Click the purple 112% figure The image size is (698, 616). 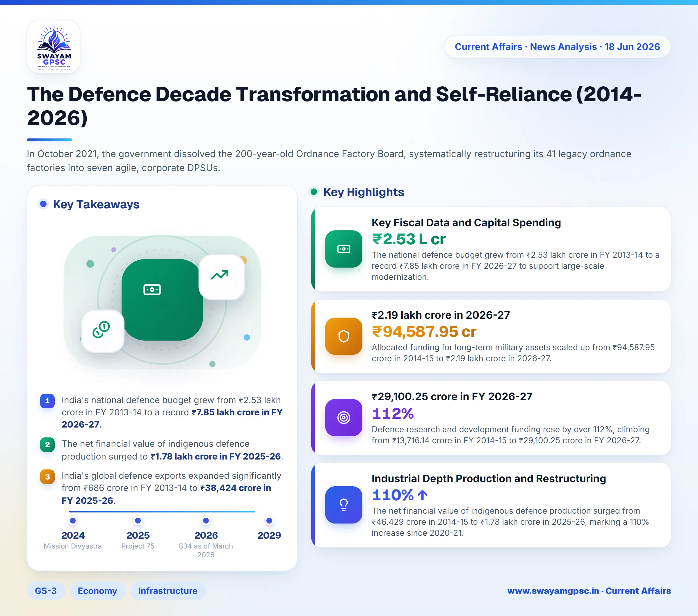coord(393,414)
